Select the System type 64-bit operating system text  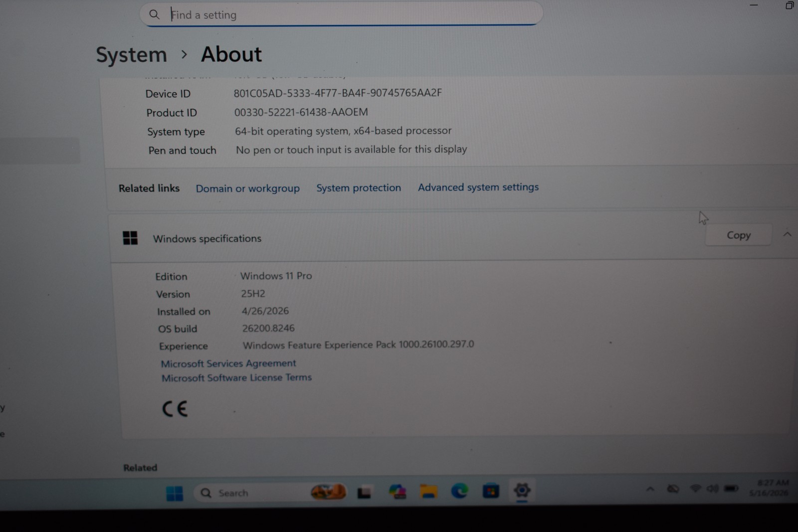pyautogui.click(x=343, y=131)
